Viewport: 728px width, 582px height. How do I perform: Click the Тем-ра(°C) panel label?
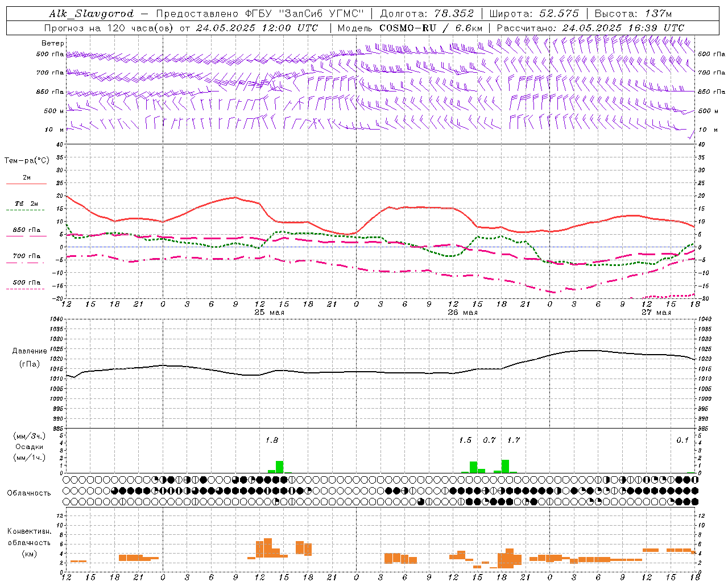(x=27, y=161)
